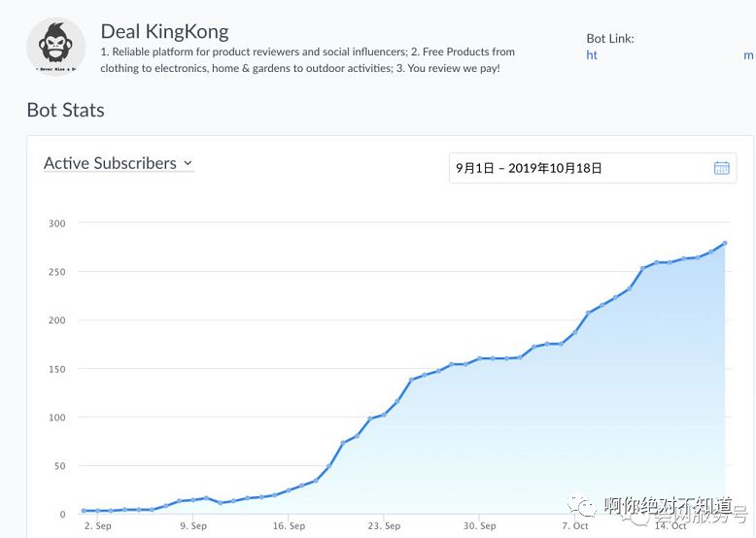
Task: Click the Bot Link label
Action: click(610, 39)
